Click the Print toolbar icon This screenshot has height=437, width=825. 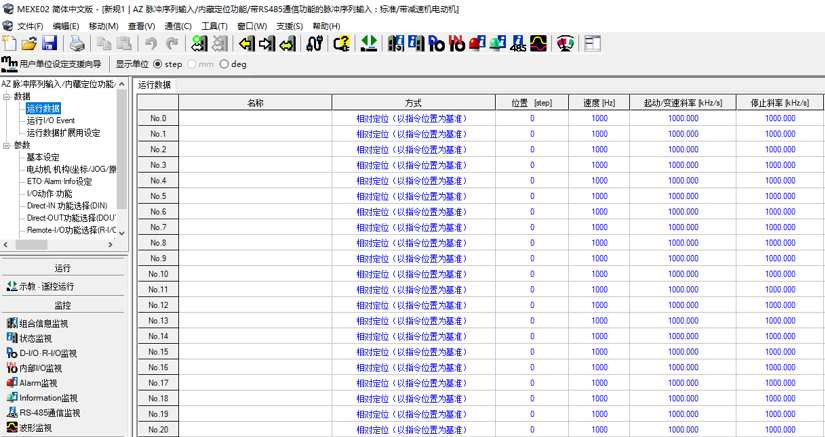click(77, 44)
